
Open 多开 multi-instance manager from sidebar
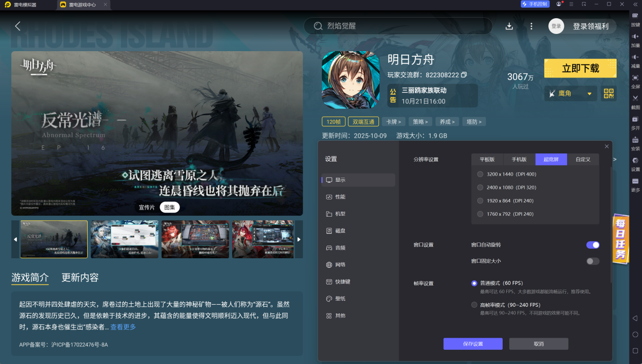pyautogui.click(x=634, y=123)
